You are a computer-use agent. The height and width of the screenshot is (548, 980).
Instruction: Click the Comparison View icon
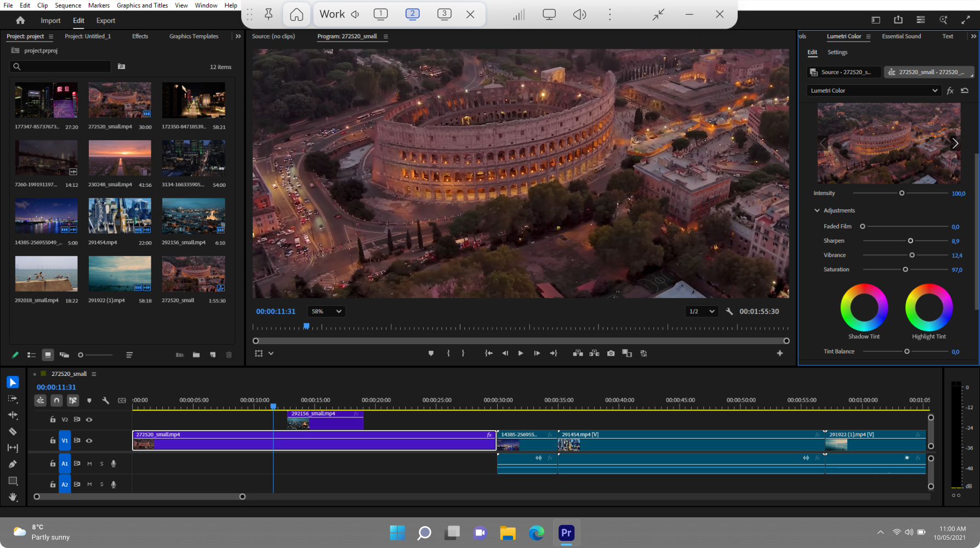[x=627, y=353]
